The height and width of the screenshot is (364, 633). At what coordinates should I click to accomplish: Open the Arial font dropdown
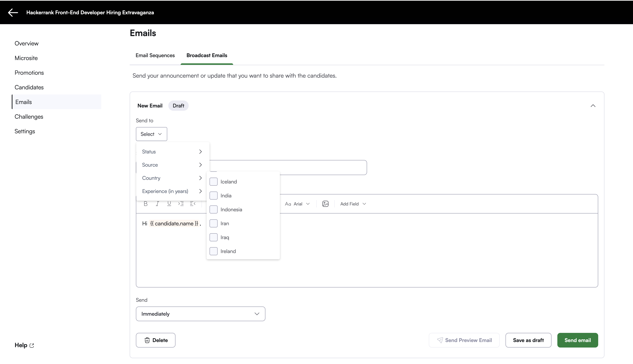pyautogui.click(x=297, y=204)
